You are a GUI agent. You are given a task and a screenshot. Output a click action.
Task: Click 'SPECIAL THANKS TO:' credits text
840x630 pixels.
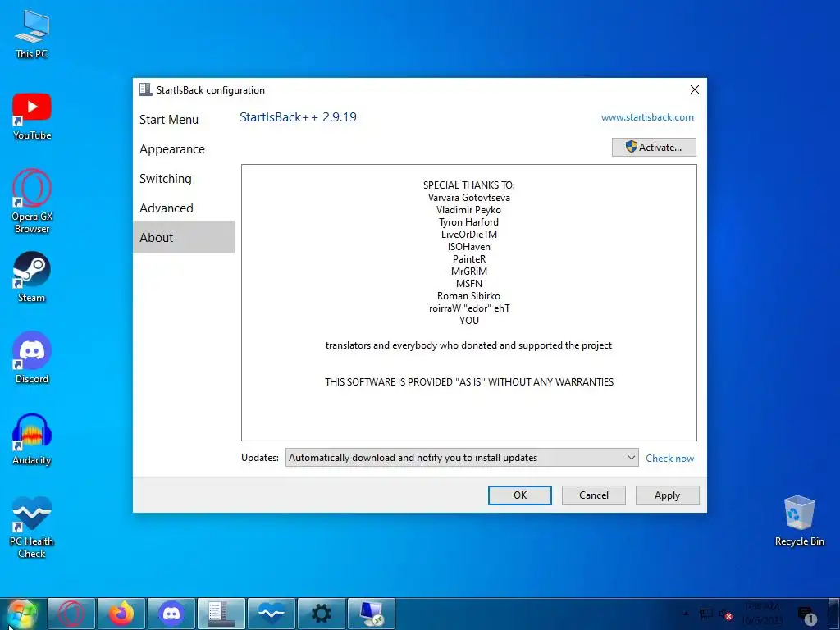(468, 185)
